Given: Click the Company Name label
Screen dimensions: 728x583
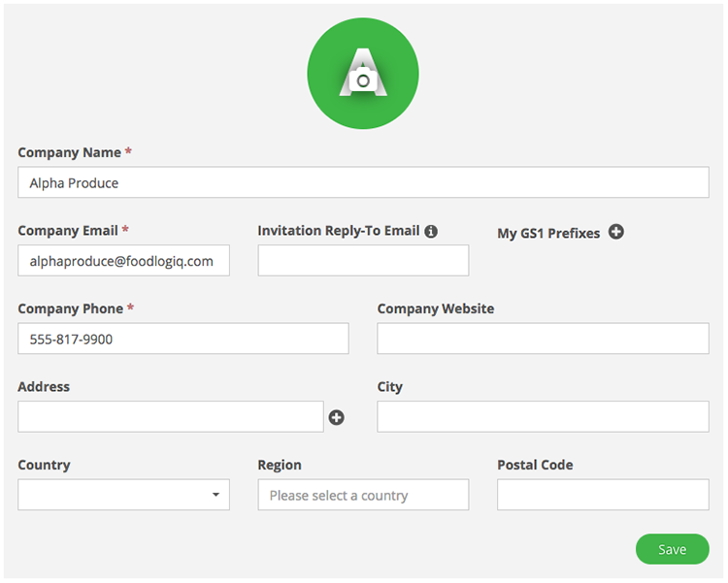Looking at the screenshot, I should [x=69, y=152].
